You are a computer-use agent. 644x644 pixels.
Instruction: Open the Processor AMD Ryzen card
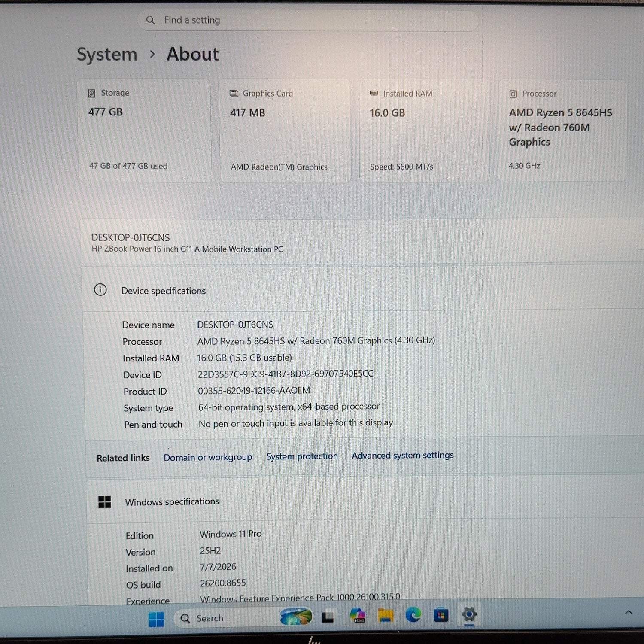tap(562, 131)
